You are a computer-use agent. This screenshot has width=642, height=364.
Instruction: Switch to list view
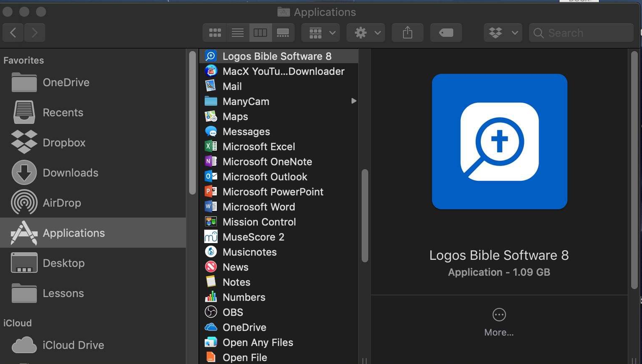pyautogui.click(x=237, y=33)
